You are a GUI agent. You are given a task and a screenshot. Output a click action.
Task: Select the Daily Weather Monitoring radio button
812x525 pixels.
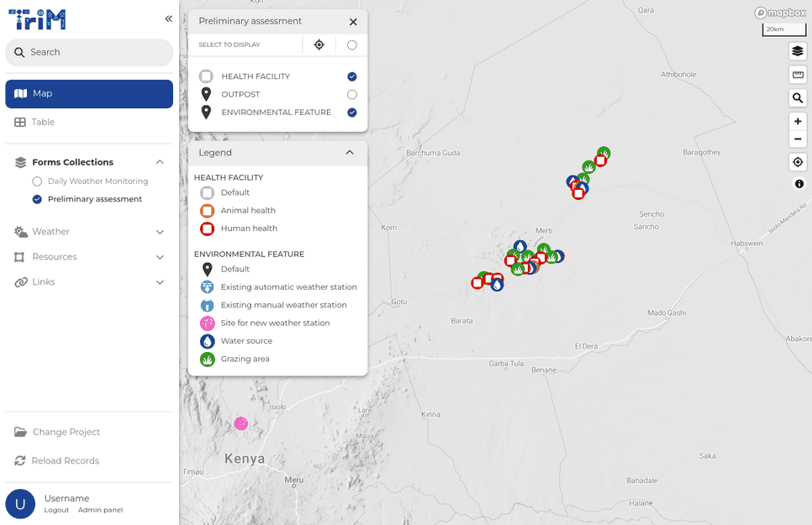[x=36, y=181]
